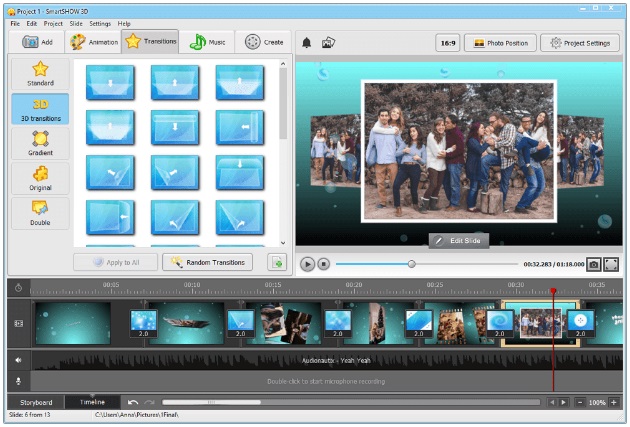Image resolution: width=630 pixels, height=427 pixels.
Task: Select the photo collage slide on timeline
Action: 284,323
